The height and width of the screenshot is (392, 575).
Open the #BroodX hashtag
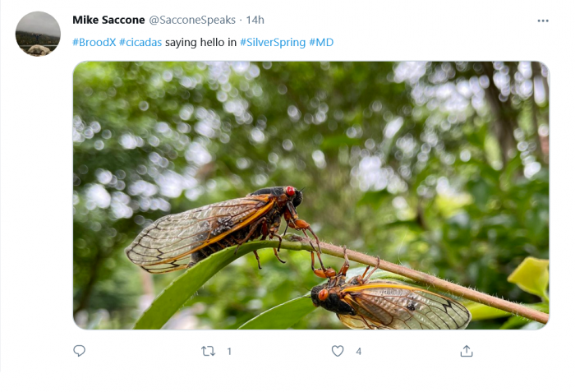pos(94,42)
